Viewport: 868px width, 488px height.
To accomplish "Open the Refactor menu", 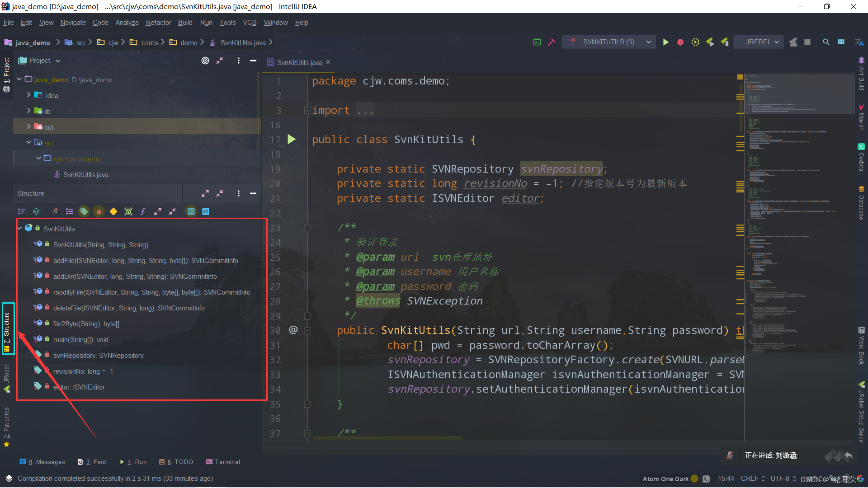I will (x=158, y=23).
